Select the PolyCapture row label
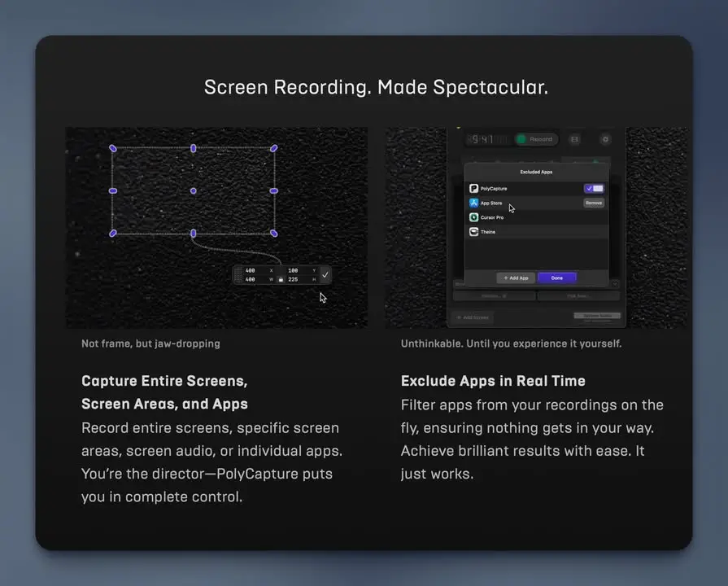This screenshot has height=586, width=728. point(494,189)
